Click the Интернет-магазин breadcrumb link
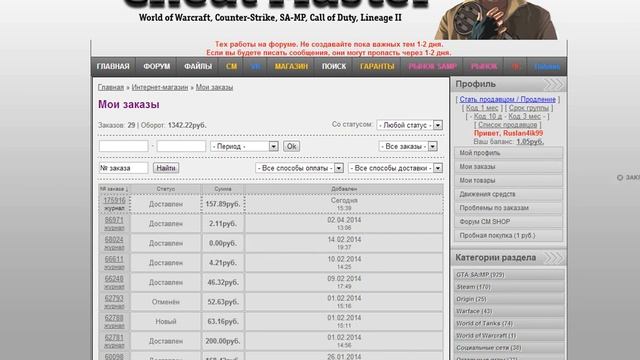This screenshot has width=640, height=360. click(160, 87)
